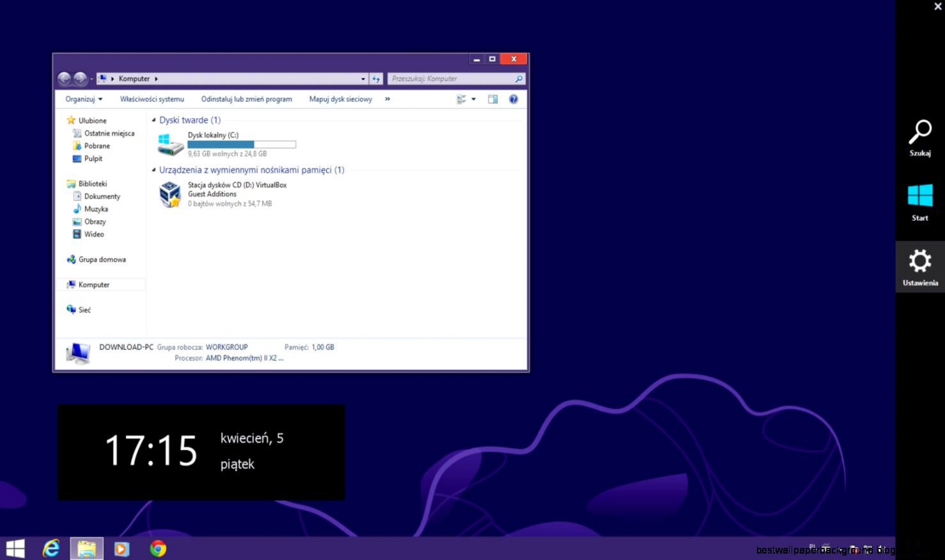
Task: Show more toolbar commands chevron
Action: (387, 99)
